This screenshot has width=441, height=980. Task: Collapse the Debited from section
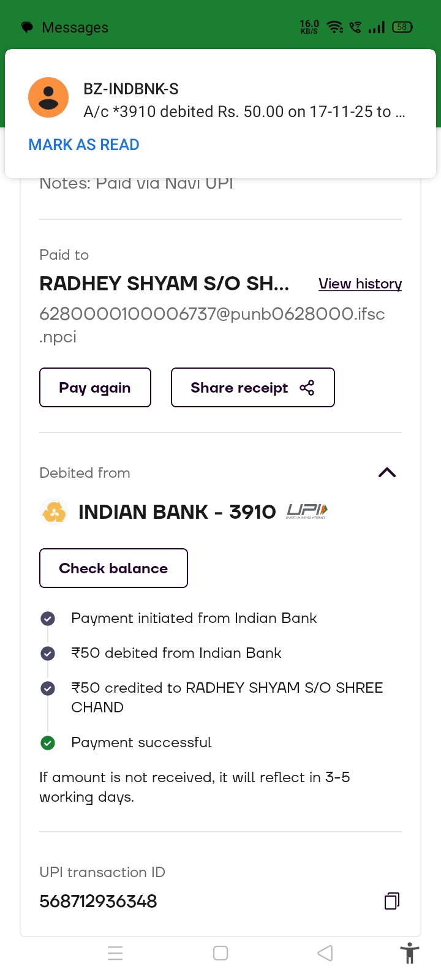[387, 472]
